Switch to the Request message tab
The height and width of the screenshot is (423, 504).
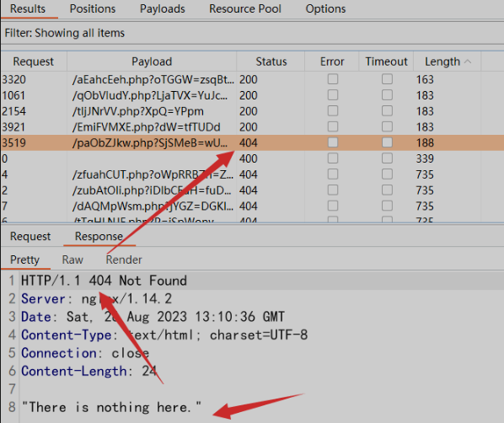tap(30, 236)
